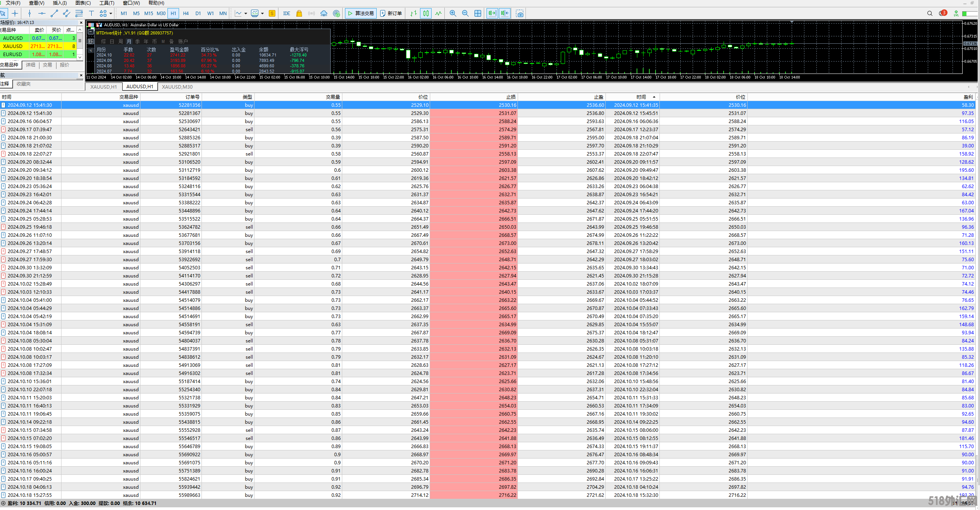The image size is (980, 510).
Task: Toggle the H4 timeframe button
Action: point(186,13)
